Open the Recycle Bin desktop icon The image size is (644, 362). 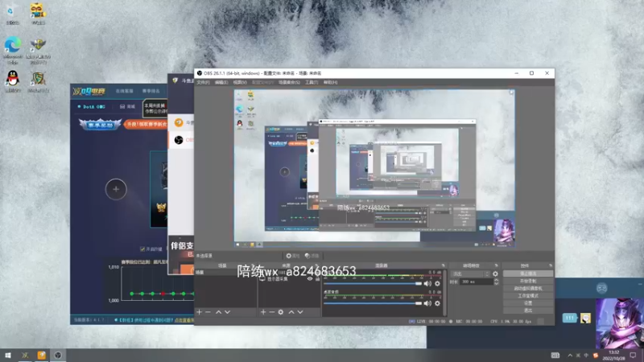coord(12,13)
